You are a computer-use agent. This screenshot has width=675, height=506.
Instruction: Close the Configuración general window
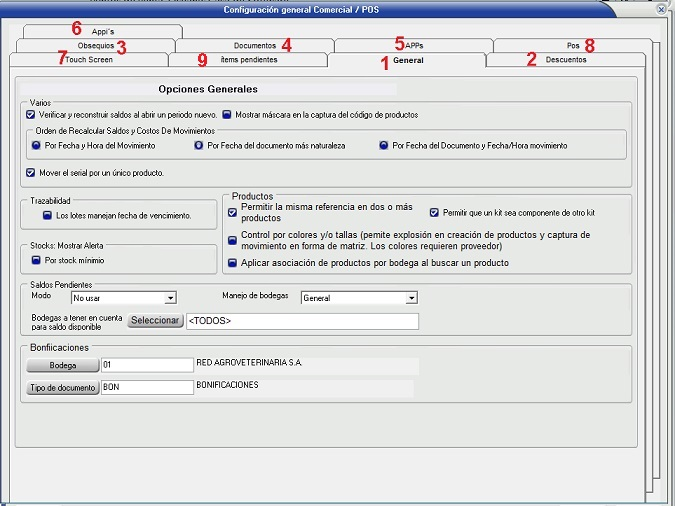pos(661,8)
